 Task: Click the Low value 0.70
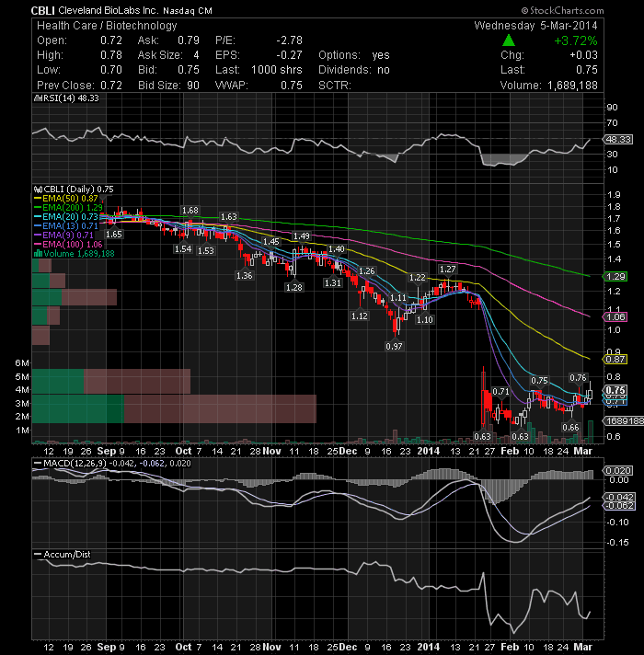pos(111,70)
